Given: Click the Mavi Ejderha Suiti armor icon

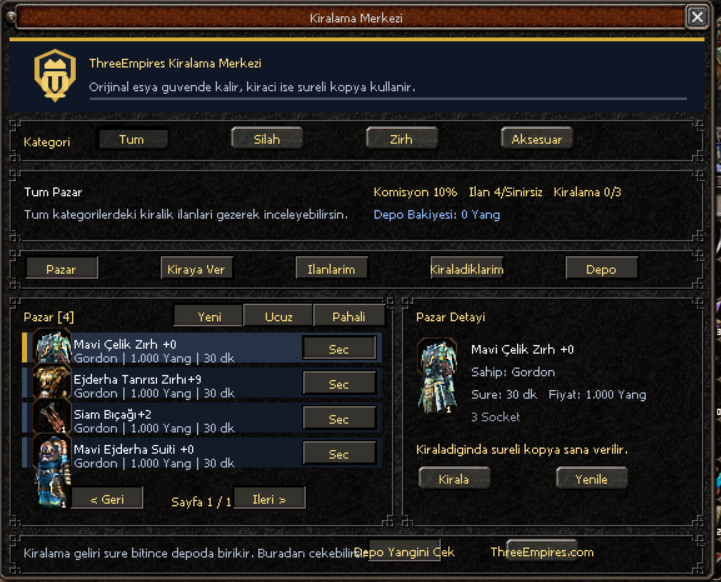Looking at the screenshot, I should tap(52, 472).
